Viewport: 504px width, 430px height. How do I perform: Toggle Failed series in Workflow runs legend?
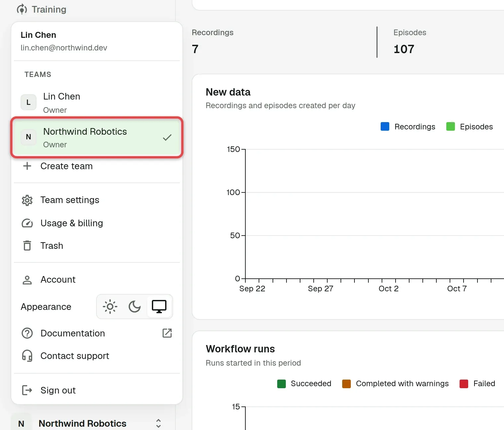tap(477, 384)
